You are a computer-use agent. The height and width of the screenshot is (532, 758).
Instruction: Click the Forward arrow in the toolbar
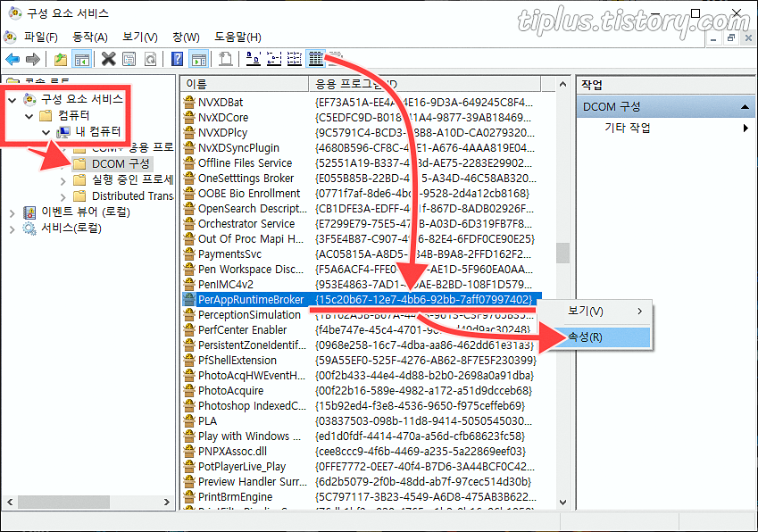click(x=32, y=60)
